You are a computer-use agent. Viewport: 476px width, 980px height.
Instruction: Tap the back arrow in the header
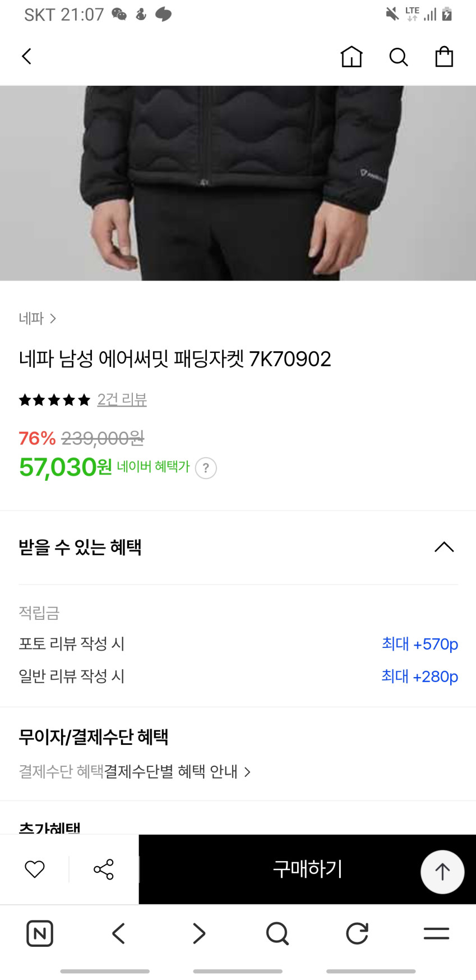coord(26,57)
